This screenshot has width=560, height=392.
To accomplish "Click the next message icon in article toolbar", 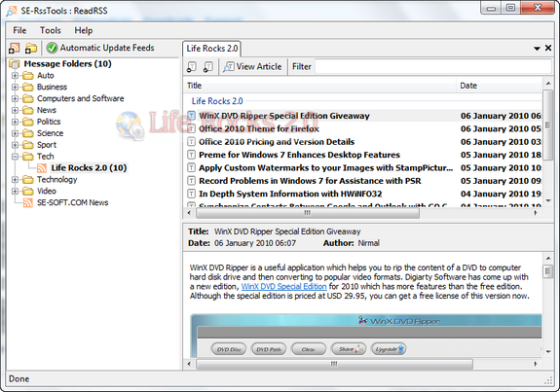I will pos(208,66).
